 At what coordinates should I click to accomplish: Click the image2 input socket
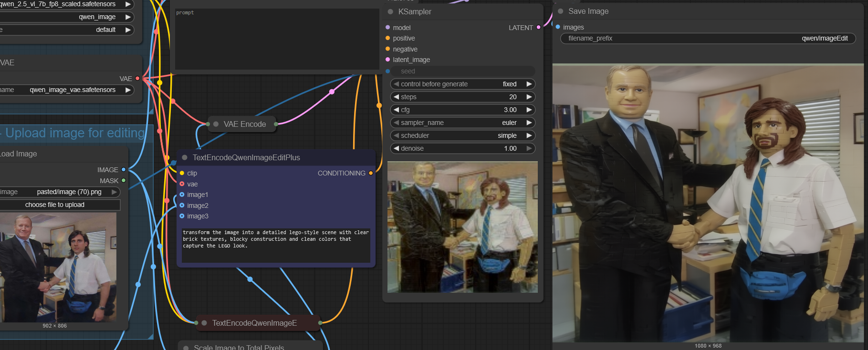pyautogui.click(x=182, y=206)
